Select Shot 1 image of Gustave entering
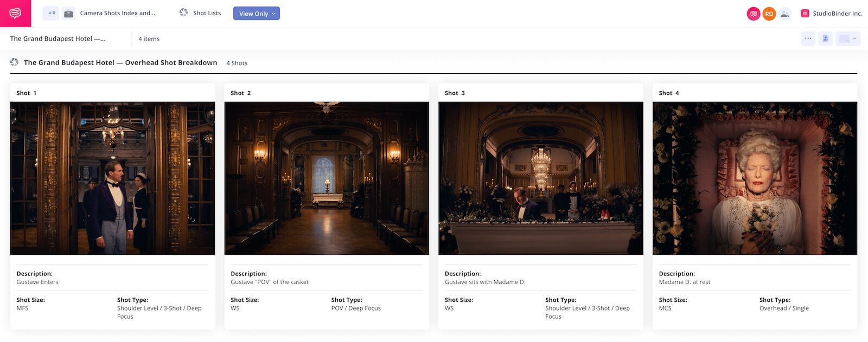 (x=112, y=178)
